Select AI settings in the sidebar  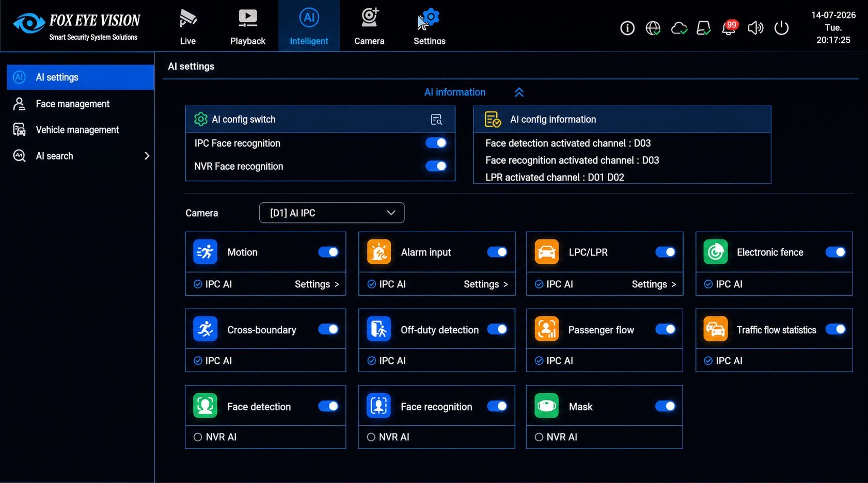click(81, 77)
